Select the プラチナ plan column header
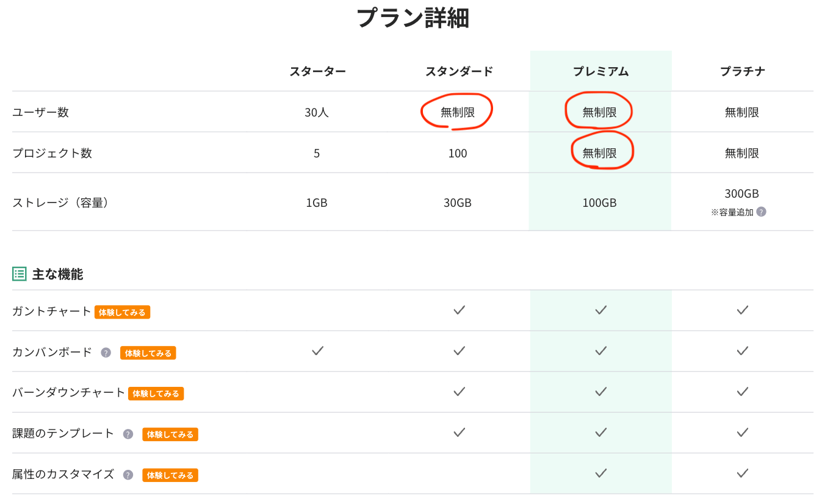Image resolution: width=822 pixels, height=504 pixels. point(742,71)
